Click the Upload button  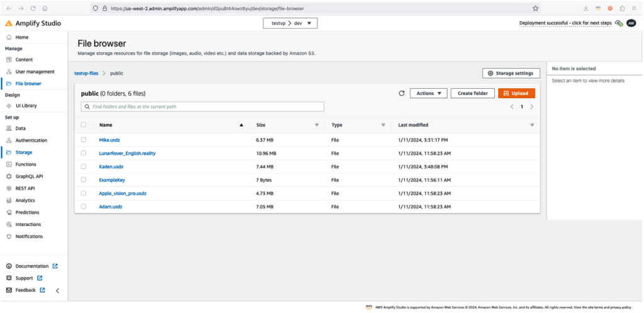(516, 93)
